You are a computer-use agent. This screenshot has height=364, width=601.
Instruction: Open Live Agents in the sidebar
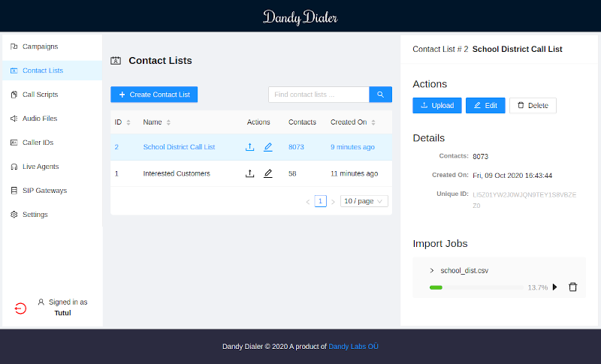(52, 167)
